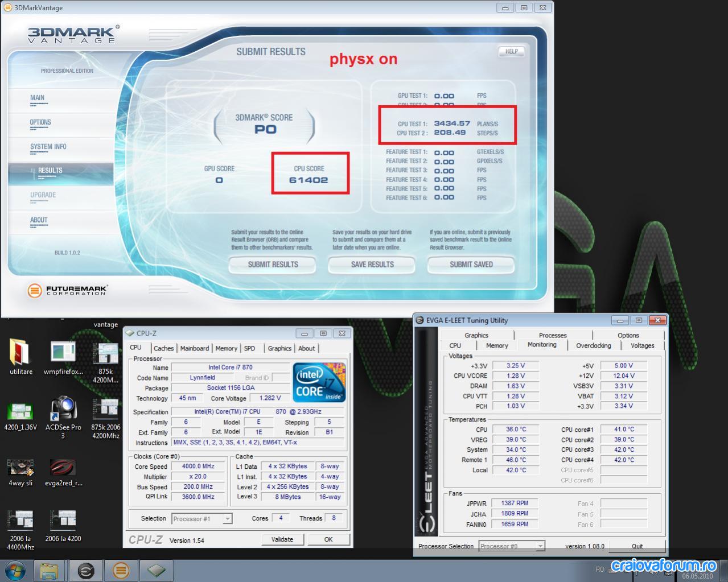
Task: Open E-LEET Processor Selection dropdown
Action: 512,546
